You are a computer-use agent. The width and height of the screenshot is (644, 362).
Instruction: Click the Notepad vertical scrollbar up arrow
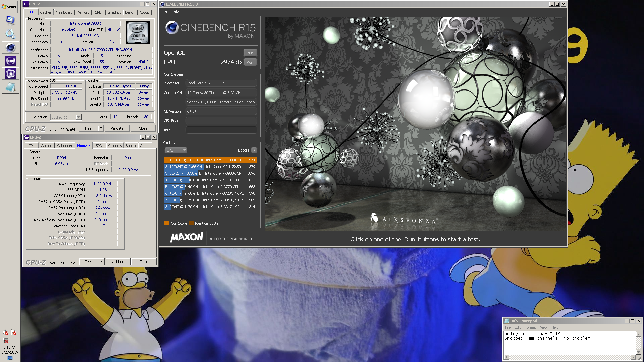click(x=639, y=334)
